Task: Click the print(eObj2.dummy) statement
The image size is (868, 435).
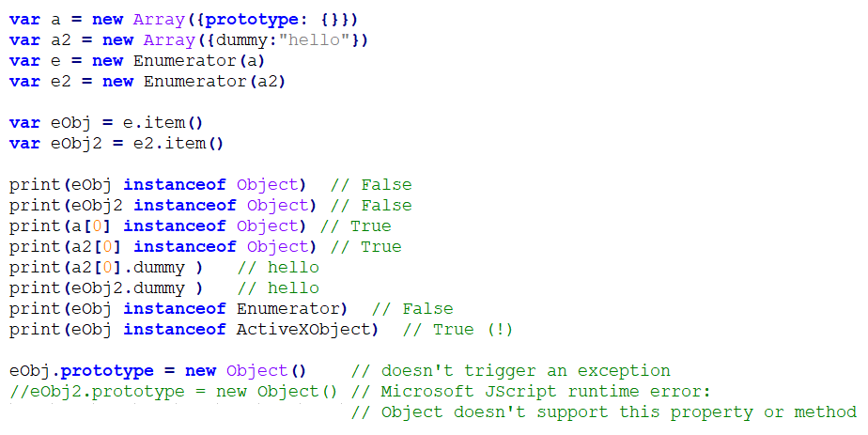Action: pos(106,288)
